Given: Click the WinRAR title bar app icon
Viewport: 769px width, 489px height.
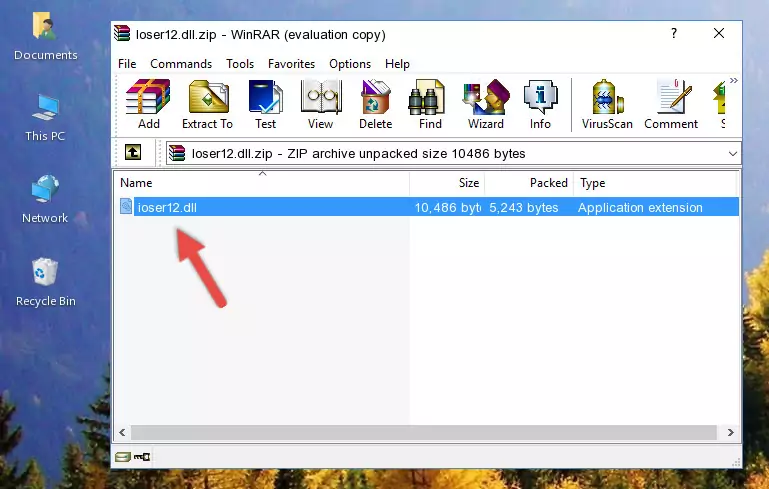Looking at the screenshot, I should click(122, 33).
